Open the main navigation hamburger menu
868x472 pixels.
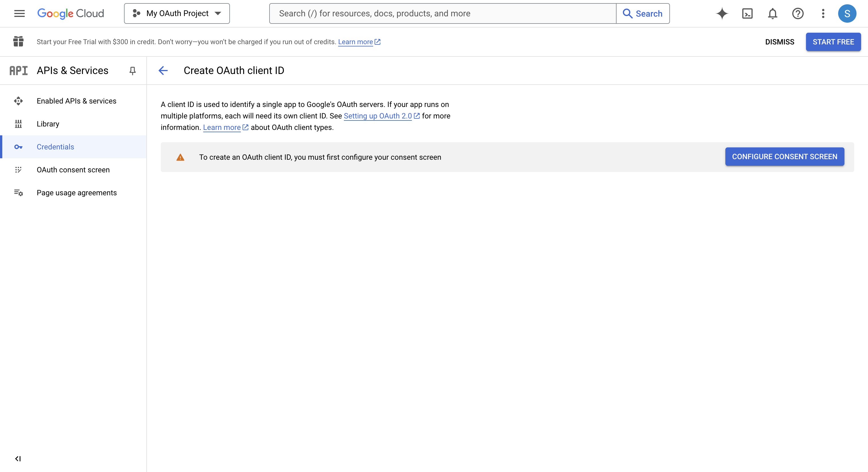point(19,13)
